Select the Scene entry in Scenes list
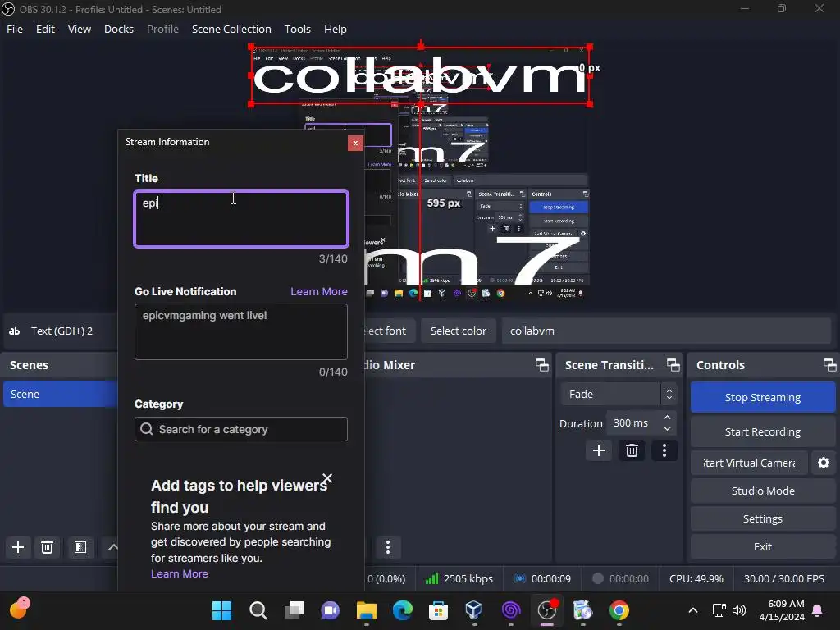 click(x=61, y=394)
